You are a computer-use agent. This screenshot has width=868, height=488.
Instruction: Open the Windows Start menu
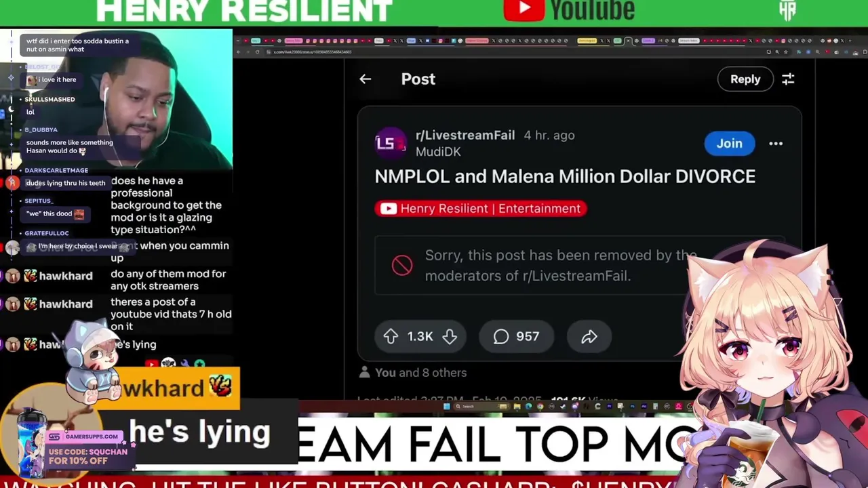point(447,407)
